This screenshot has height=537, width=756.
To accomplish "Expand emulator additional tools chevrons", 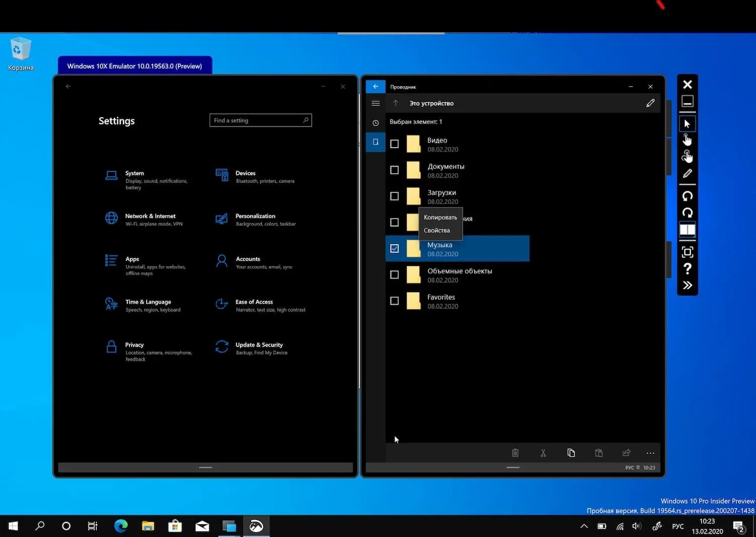I will [x=687, y=286].
